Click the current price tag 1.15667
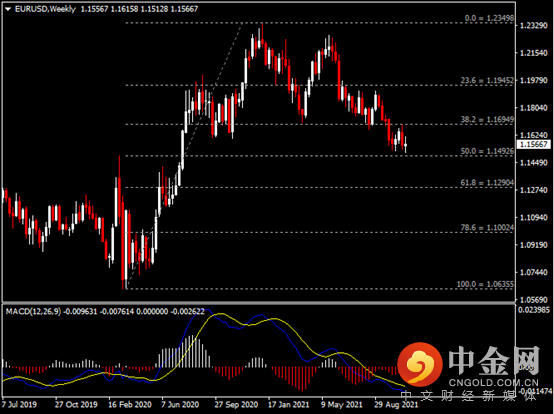Screen dimensions: 554x414 (534, 144)
